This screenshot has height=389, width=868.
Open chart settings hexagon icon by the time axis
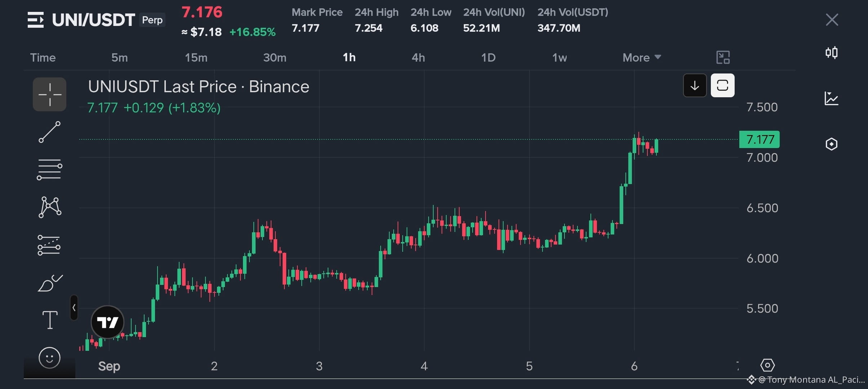click(x=767, y=365)
